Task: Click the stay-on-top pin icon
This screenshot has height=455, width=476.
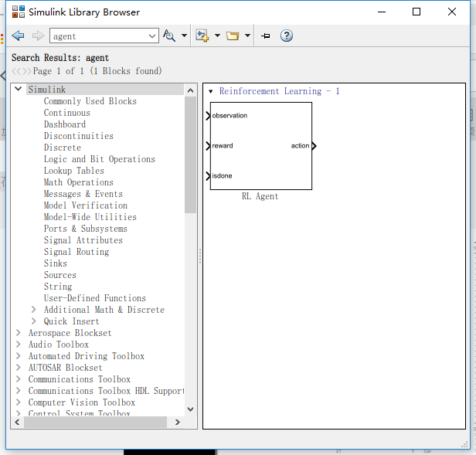Action: click(x=265, y=36)
